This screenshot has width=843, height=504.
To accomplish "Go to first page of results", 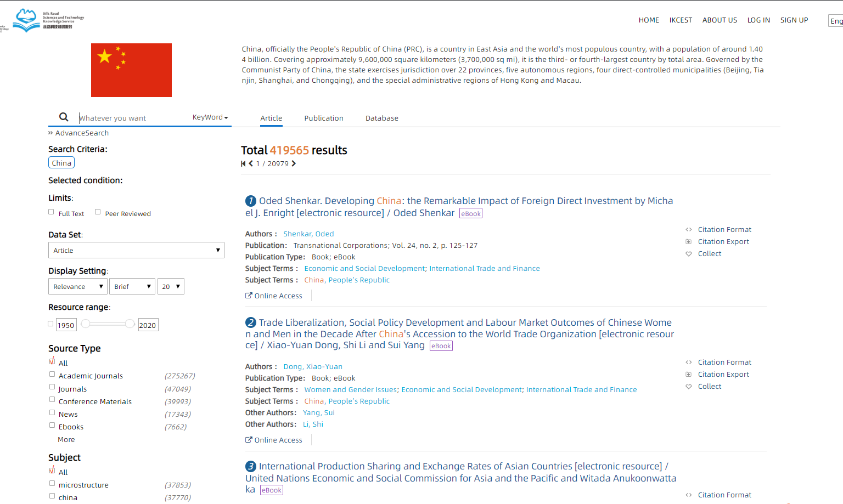I will [243, 164].
